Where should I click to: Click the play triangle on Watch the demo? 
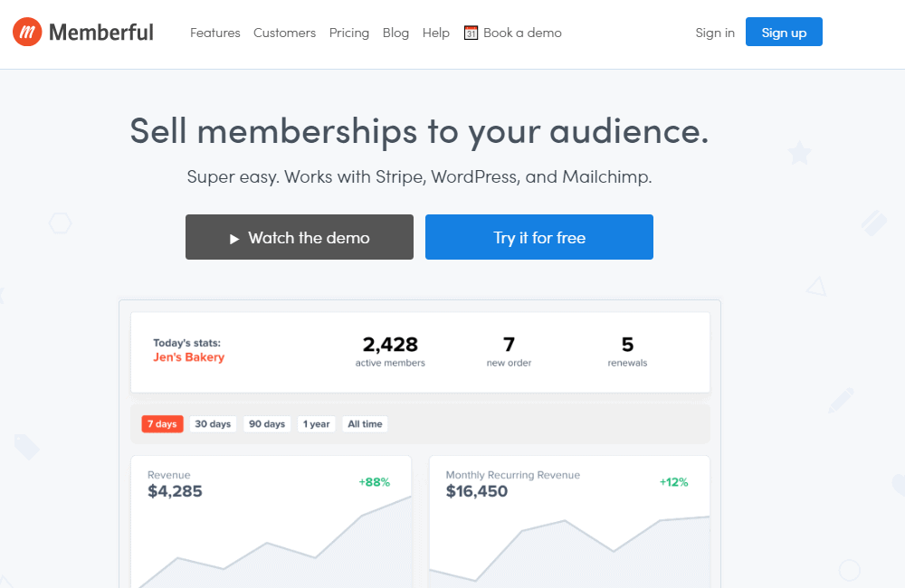pyautogui.click(x=233, y=239)
